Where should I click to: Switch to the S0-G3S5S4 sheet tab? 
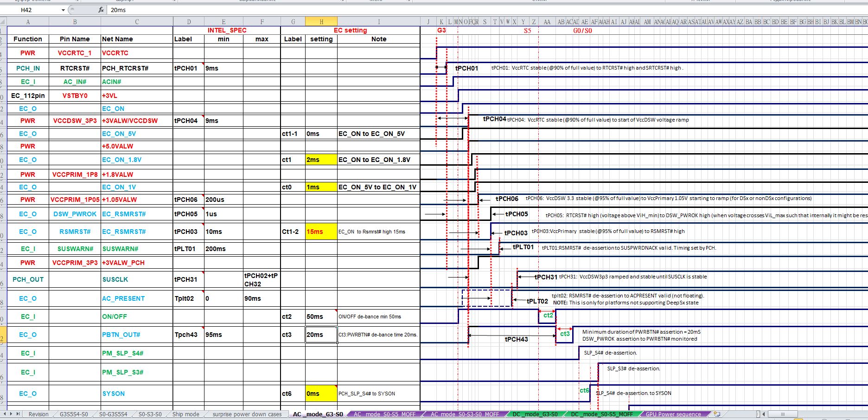pyautogui.click(x=113, y=414)
